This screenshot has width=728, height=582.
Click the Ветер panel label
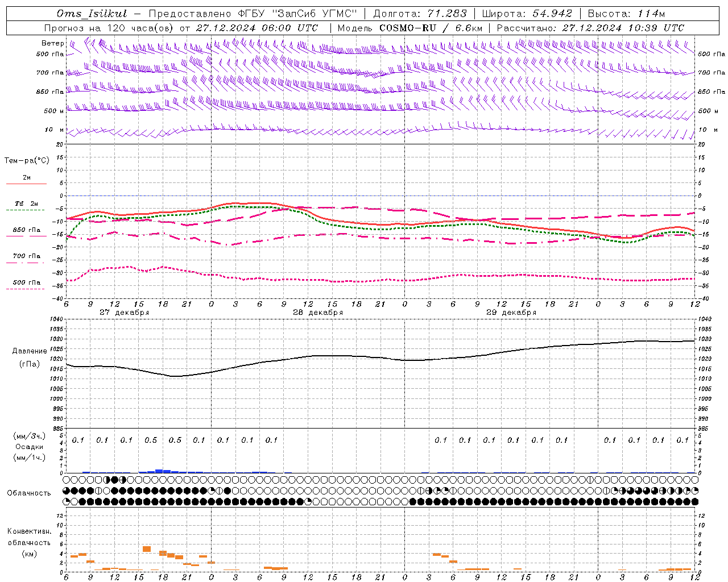[52, 43]
